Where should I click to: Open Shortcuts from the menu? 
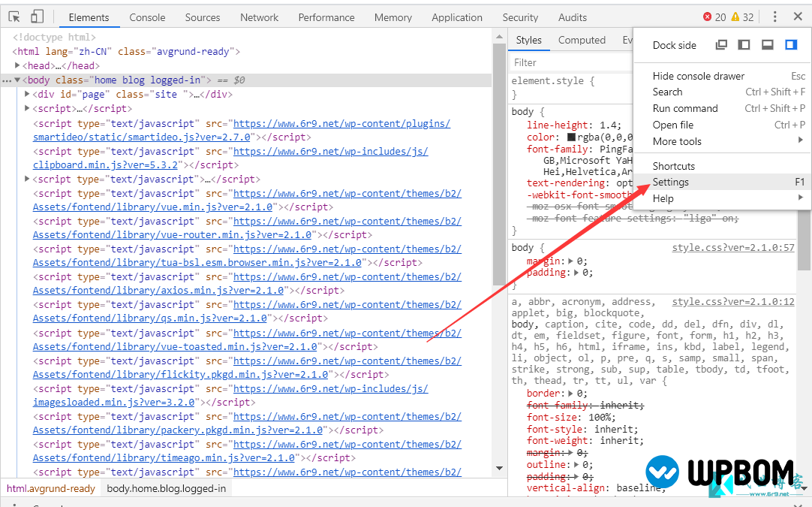point(722,167)
